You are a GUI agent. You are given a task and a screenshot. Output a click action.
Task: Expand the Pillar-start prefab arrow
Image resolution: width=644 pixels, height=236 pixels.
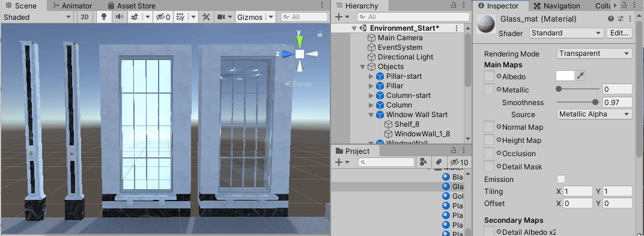[371, 76]
